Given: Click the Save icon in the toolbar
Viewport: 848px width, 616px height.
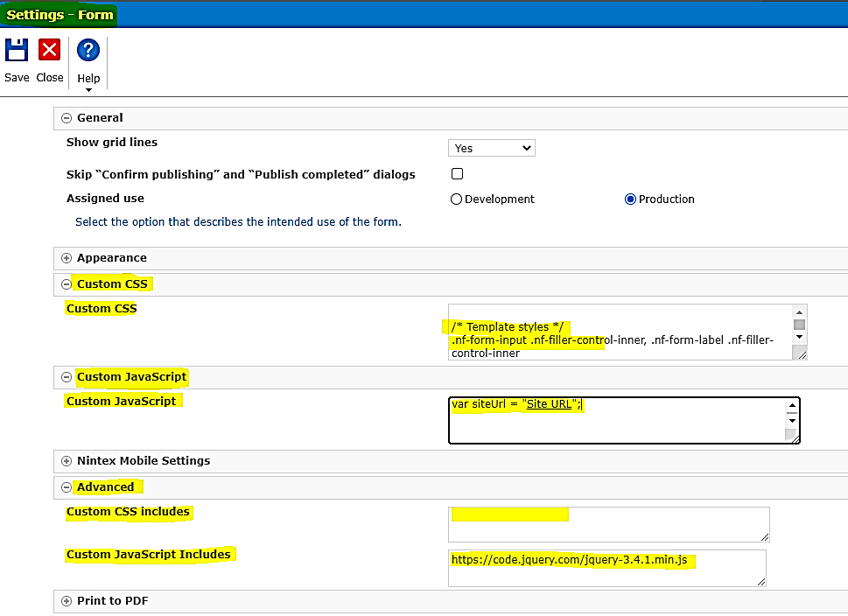Looking at the screenshot, I should click(16, 51).
